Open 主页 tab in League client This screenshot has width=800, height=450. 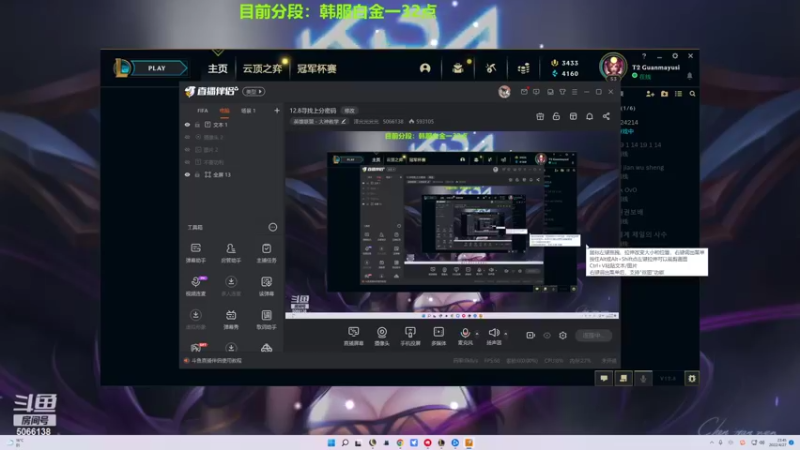click(x=218, y=68)
